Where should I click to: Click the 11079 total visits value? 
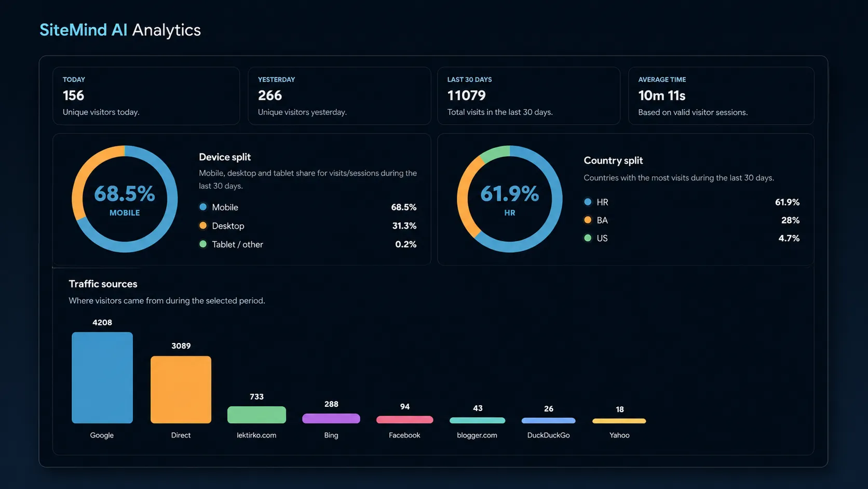click(467, 96)
